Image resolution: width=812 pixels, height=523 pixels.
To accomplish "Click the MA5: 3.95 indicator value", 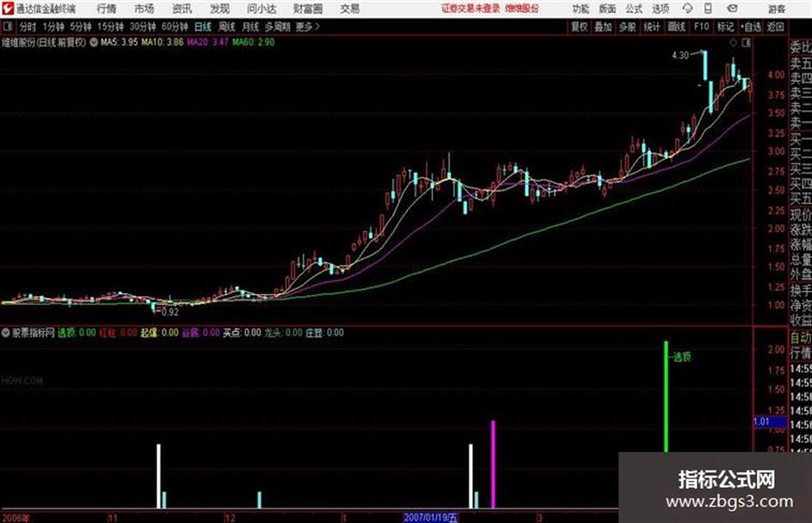I will pos(119,42).
